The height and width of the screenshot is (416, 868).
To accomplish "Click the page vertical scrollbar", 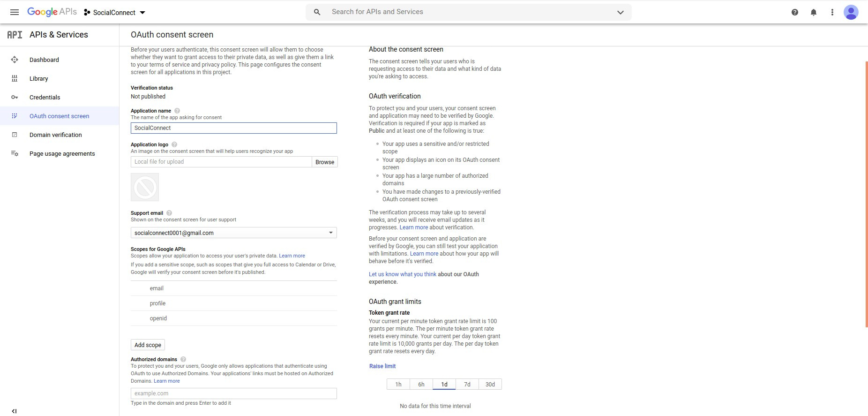I will pyautogui.click(x=866, y=194).
